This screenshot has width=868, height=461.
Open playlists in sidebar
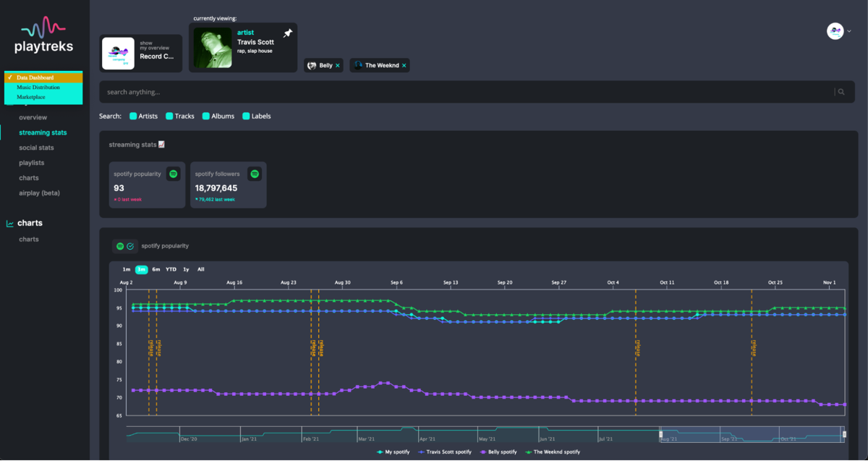tap(31, 163)
